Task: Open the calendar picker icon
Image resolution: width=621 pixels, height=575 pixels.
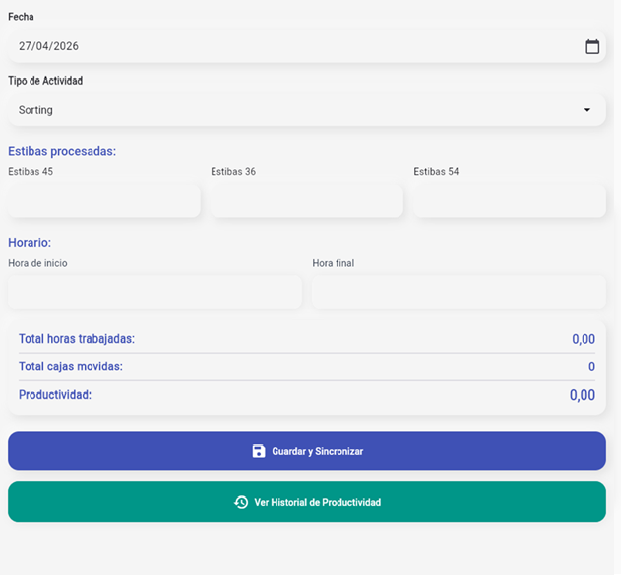Action: coord(592,46)
